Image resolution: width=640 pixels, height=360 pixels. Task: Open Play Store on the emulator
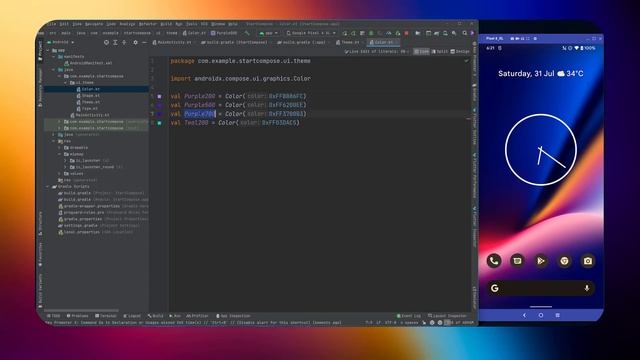[x=541, y=260]
